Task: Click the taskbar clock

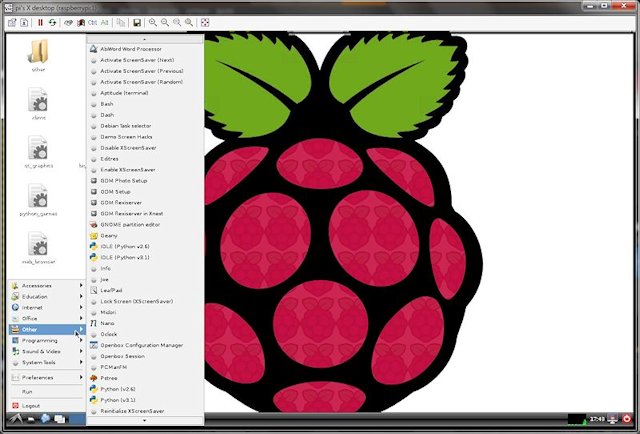Action: [597, 419]
